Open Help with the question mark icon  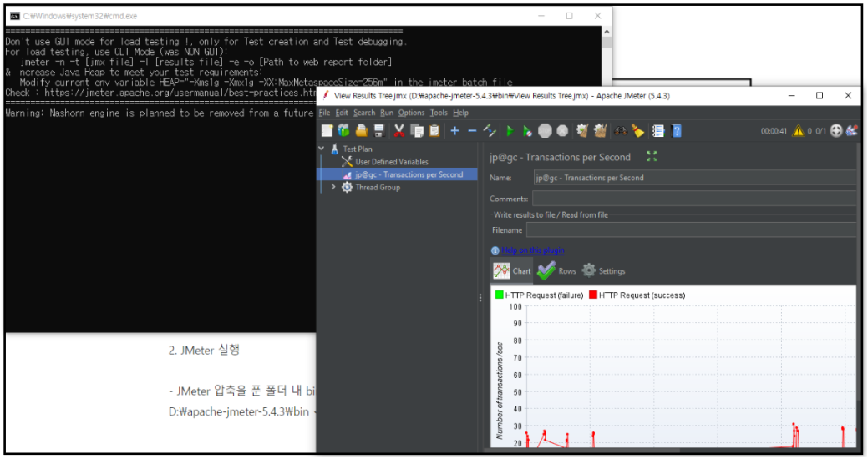[x=676, y=131]
